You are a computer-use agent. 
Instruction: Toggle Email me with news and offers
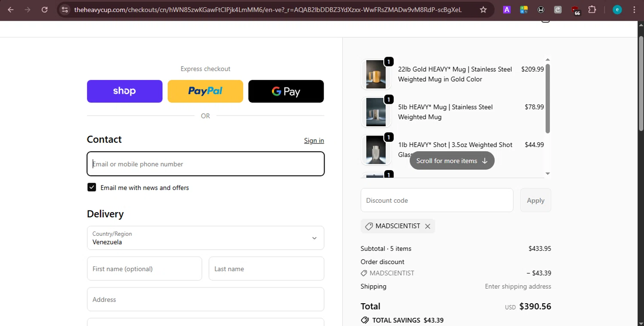91,187
